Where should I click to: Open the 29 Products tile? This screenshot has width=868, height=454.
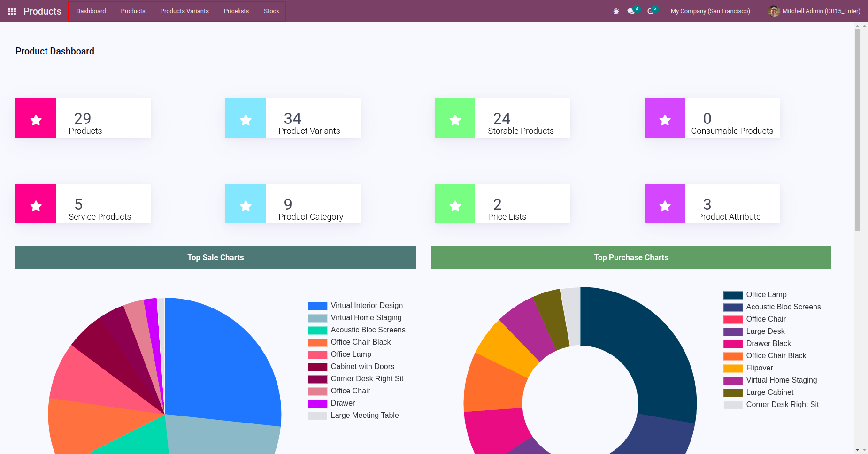point(83,118)
